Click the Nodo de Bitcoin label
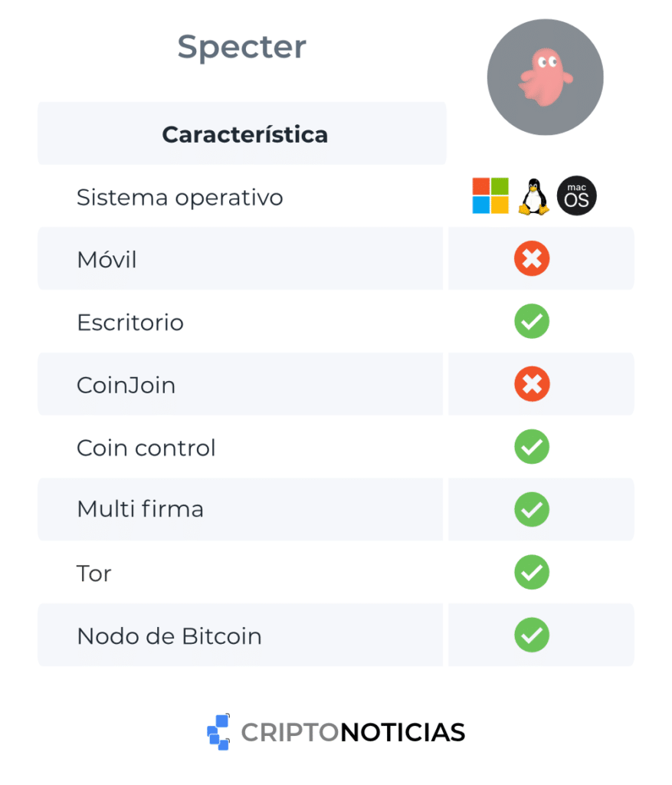Image resolution: width=672 pixels, height=785 pixels. 169,636
